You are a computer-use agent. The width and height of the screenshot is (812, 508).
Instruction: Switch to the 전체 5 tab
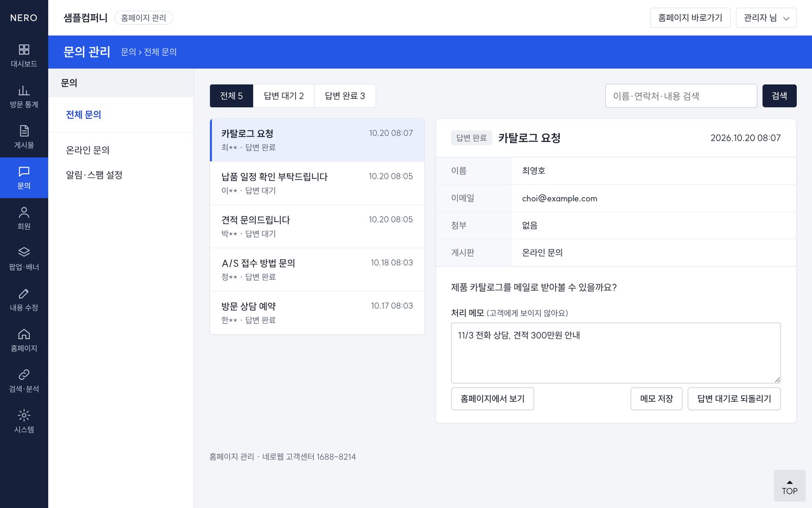pyautogui.click(x=231, y=96)
